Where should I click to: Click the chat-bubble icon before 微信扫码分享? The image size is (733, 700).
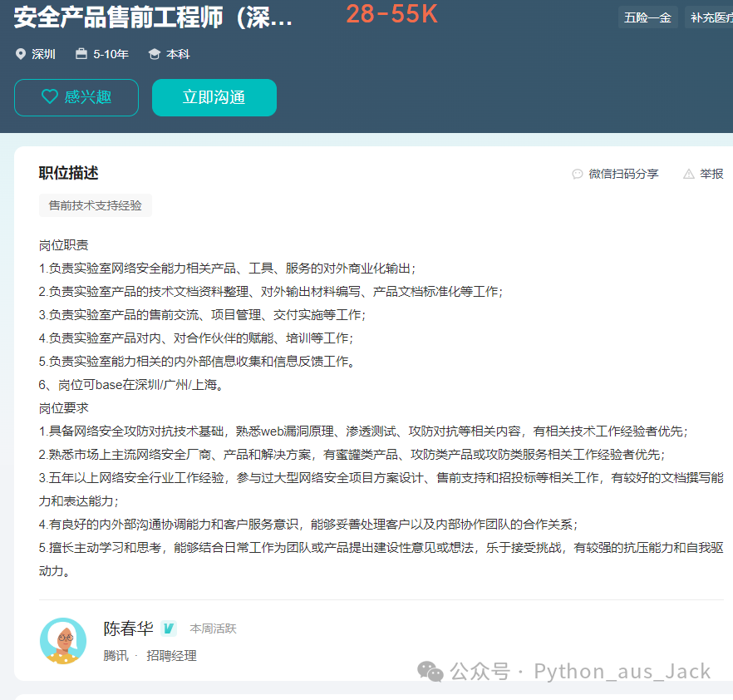point(578,174)
